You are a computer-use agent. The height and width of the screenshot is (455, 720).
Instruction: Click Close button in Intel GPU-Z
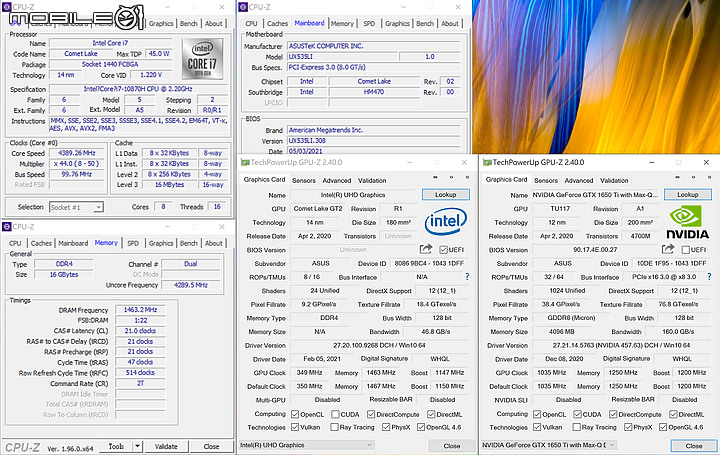point(451,445)
